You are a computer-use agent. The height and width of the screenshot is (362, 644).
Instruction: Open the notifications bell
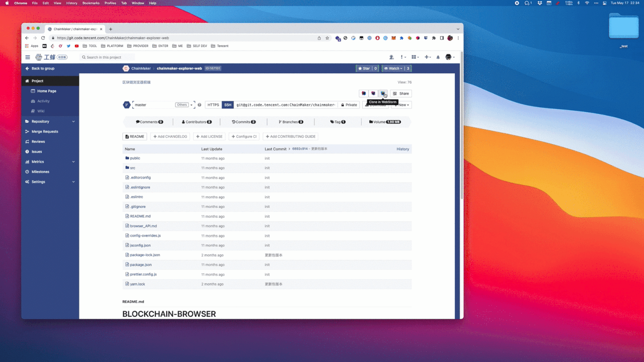(x=438, y=57)
